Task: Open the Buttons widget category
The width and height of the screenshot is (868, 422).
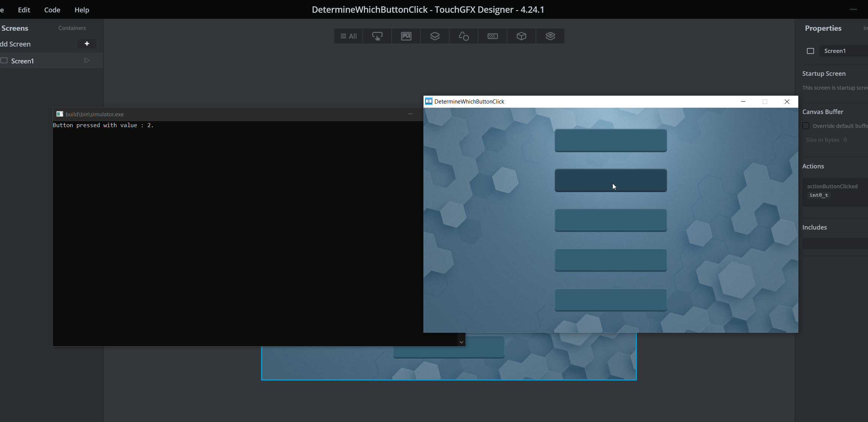Action: [377, 36]
